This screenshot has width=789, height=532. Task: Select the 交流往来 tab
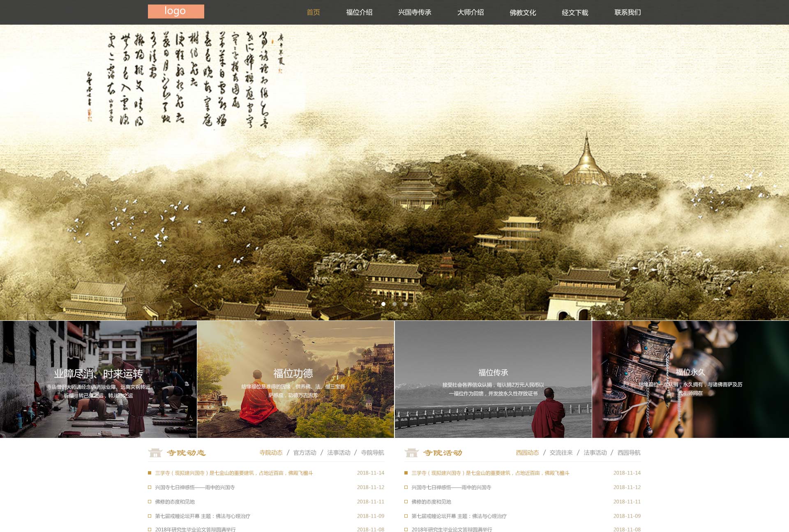click(561, 453)
